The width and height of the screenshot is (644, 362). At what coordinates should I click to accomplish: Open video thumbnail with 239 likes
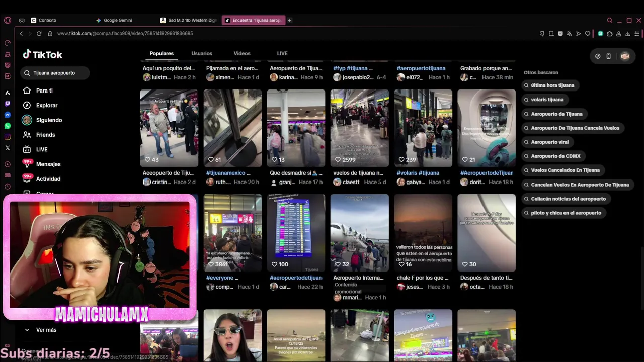click(423, 128)
